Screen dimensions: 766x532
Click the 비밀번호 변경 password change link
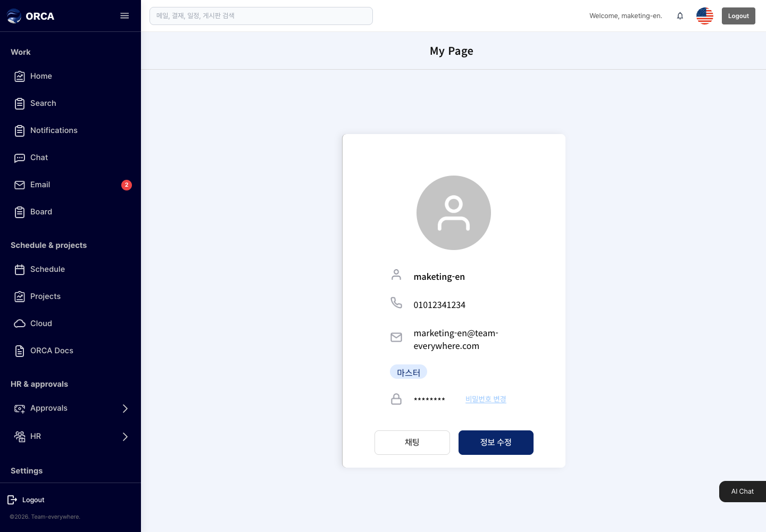pyautogui.click(x=486, y=399)
